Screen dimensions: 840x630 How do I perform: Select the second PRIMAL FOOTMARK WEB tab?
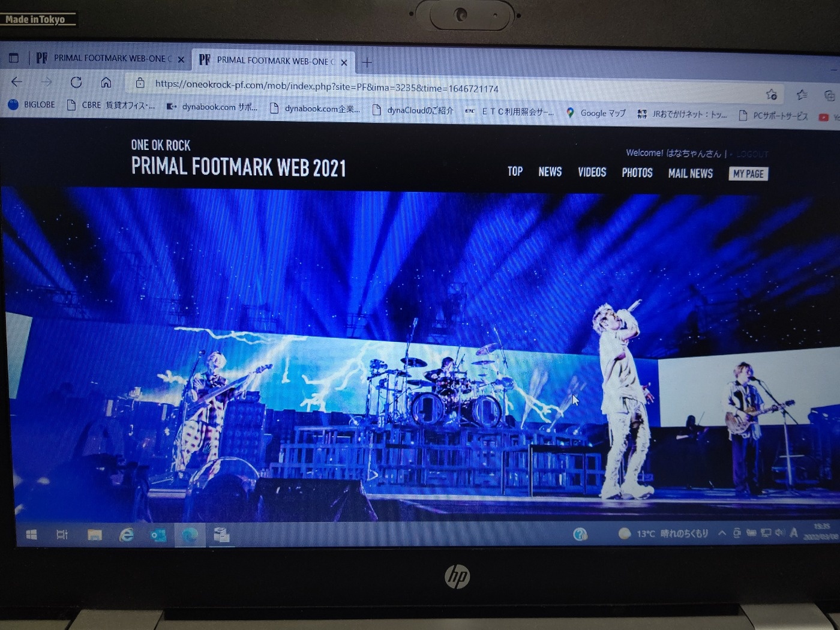tap(274, 61)
